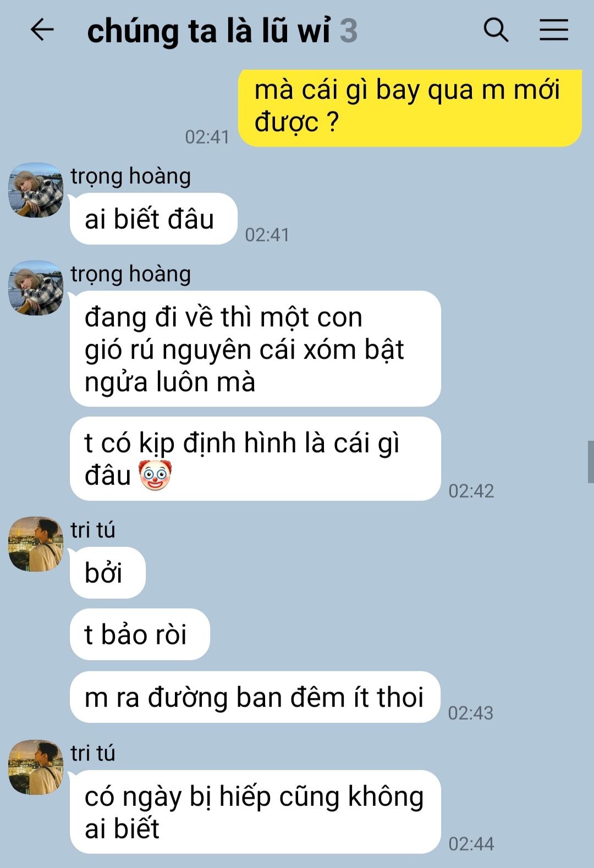Select the 't có kịp định hình' bubble

pyautogui.click(x=255, y=459)
